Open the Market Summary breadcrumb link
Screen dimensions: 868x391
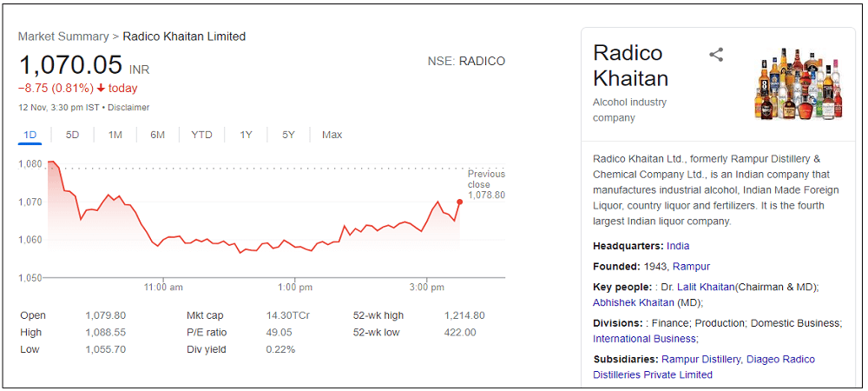pos(63,36)
